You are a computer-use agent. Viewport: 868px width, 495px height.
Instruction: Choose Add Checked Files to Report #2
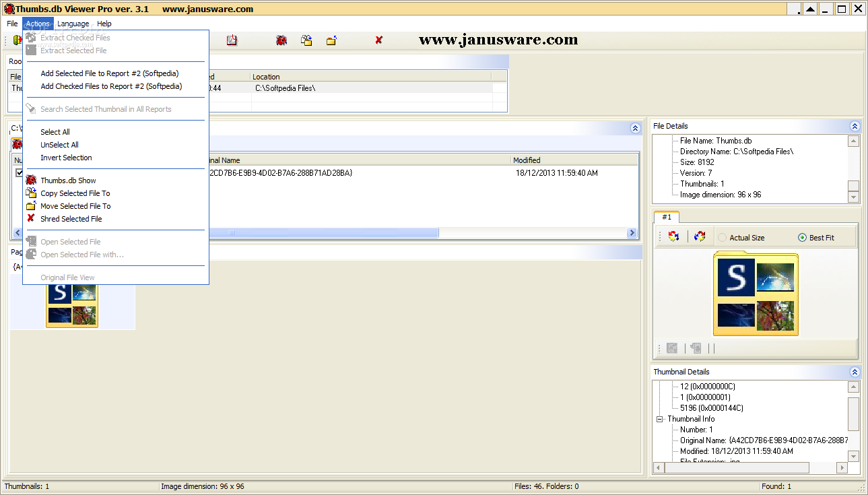116,86
